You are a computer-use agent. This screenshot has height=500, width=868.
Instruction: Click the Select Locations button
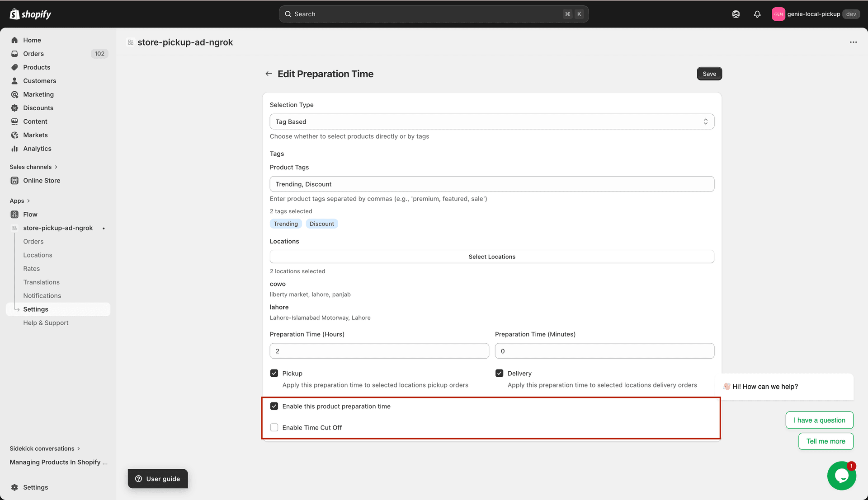(492, 256)
